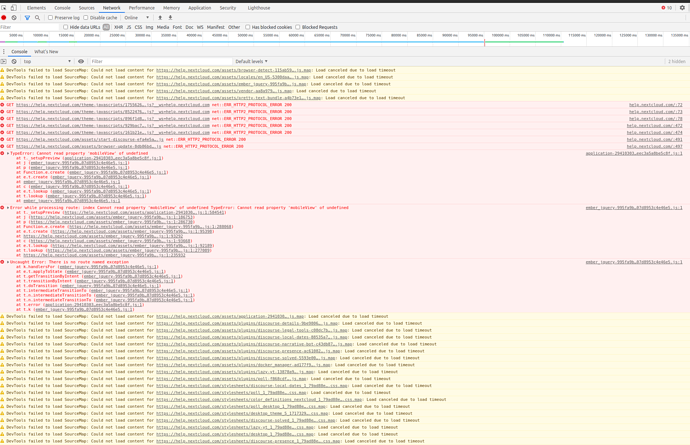The width and height of the screenshot is (690, 445).
Task: Switch to the Memory tab
Action: [x=171, y=8]
